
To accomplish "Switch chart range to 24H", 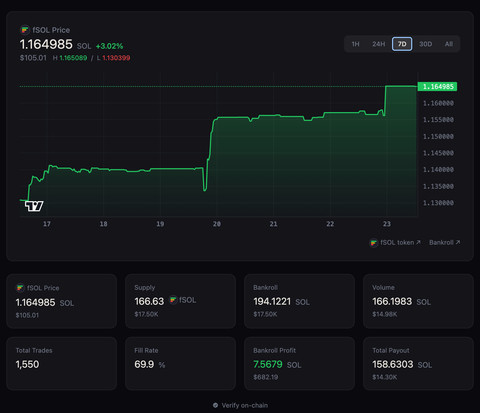I will 379,44.
